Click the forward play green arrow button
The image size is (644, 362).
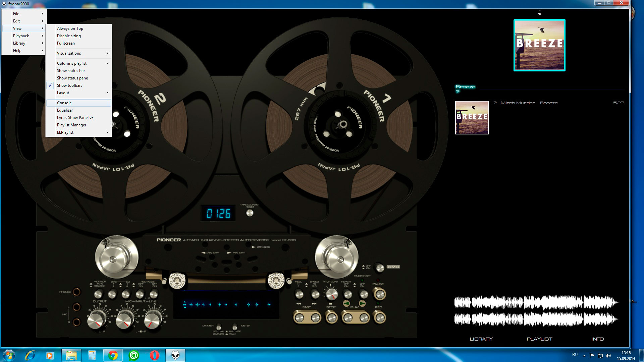tap(362, 303)
